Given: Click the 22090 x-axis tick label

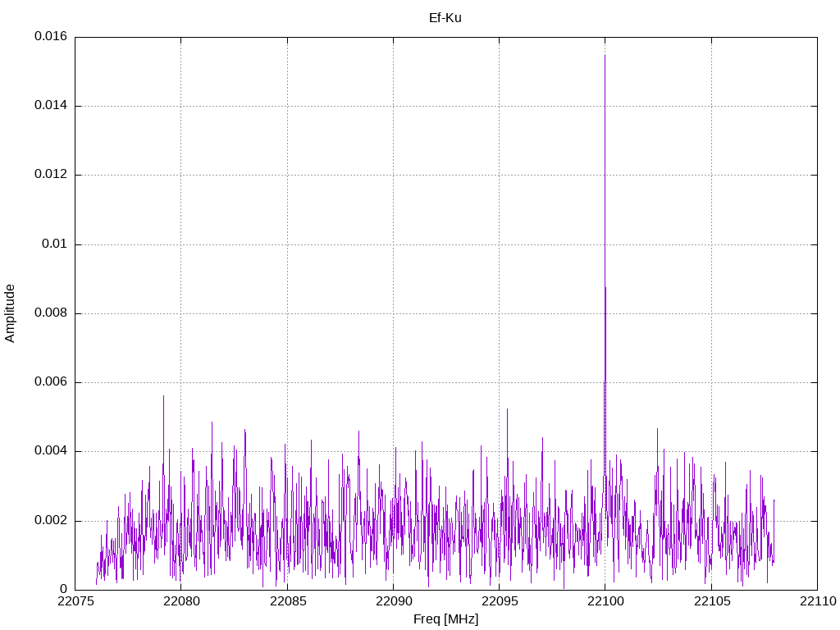Looking at the screenshot, I should [393, 601].
